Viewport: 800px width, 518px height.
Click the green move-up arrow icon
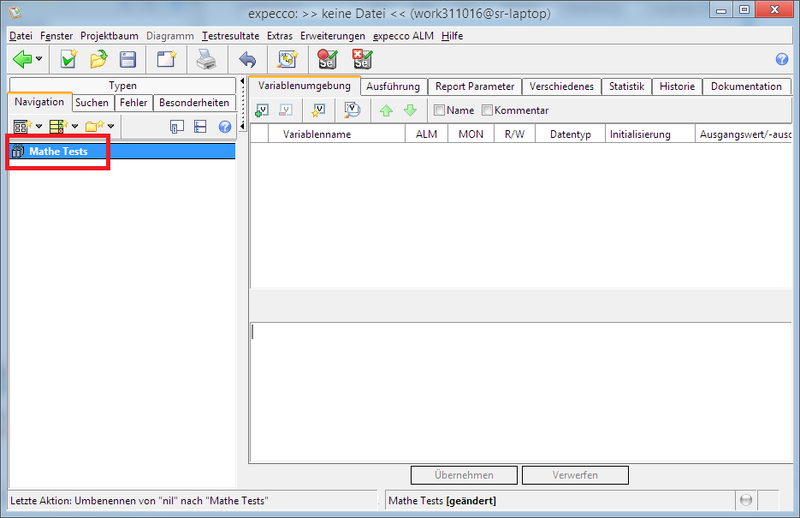click(x=385, y=110)
